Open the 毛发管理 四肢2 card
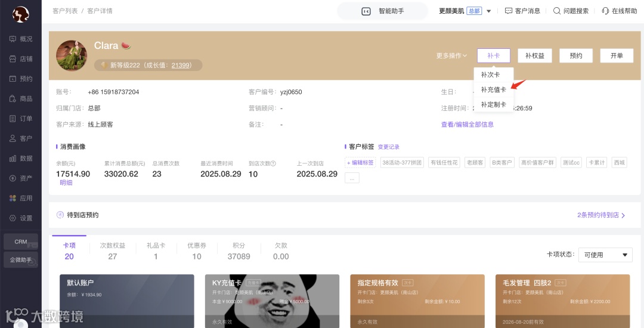The height and width of the screenshot is (328, 644). pos(563,301)
